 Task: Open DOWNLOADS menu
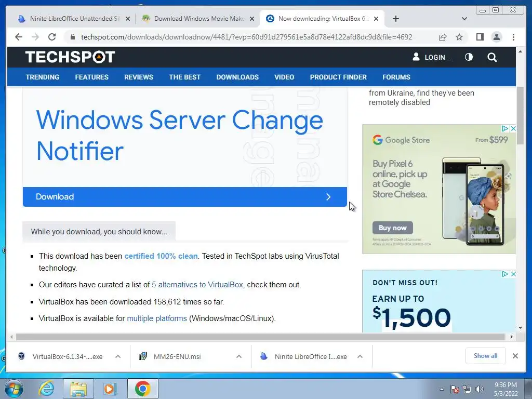[x=237, y=77]
